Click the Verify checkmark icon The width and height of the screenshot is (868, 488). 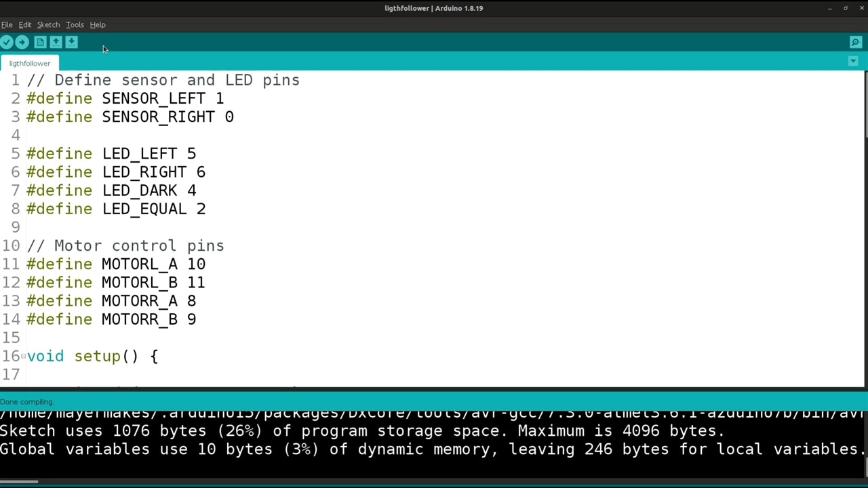pyautogui.click(x=7, y=42)
